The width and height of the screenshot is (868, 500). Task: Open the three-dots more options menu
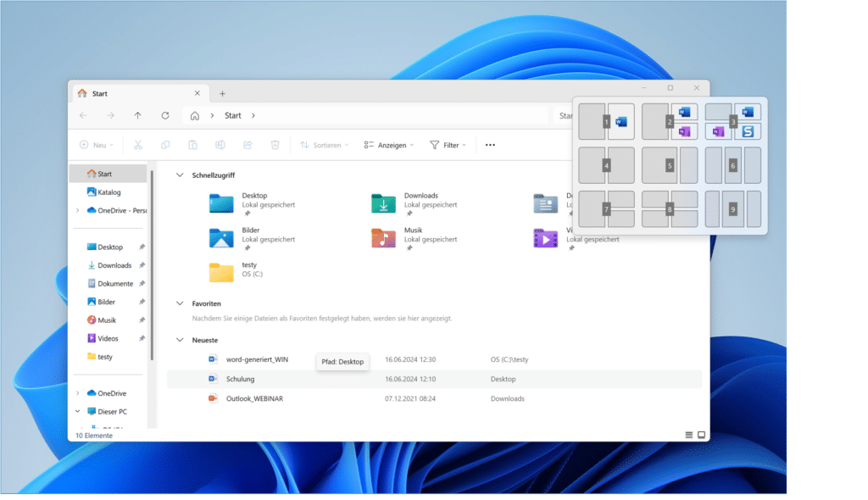490,145
